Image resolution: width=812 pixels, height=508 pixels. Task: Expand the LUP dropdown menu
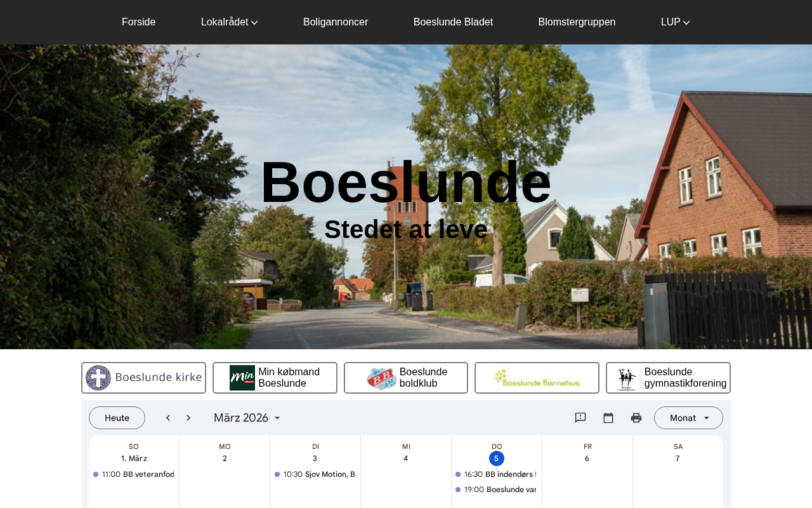point(675,22)
